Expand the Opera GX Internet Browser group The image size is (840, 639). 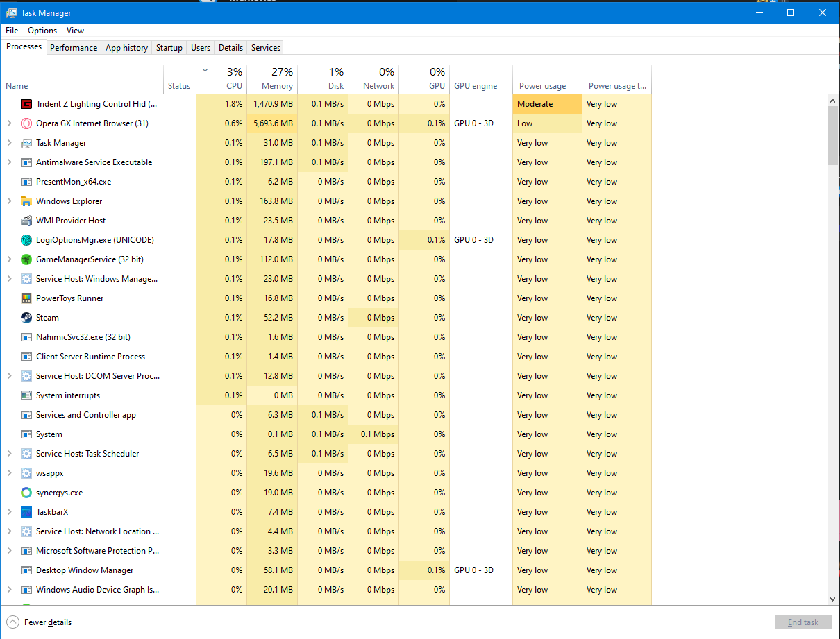pos(9,123)
